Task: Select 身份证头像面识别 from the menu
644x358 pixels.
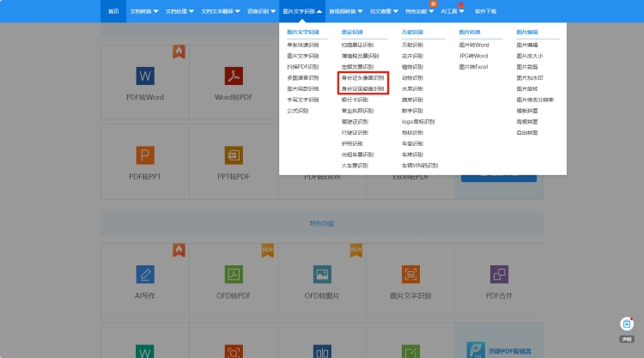Action: [x=362, y=77]
